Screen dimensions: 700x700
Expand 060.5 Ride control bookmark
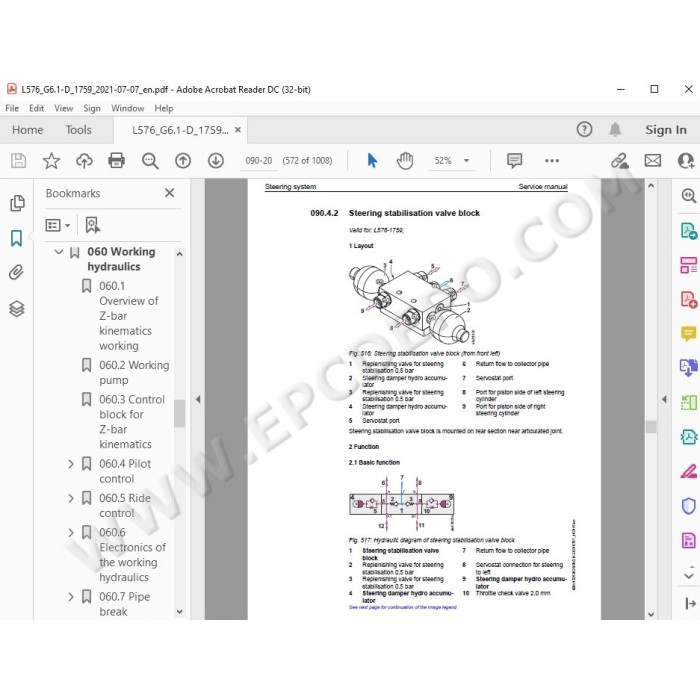click(x=71, y=498)
